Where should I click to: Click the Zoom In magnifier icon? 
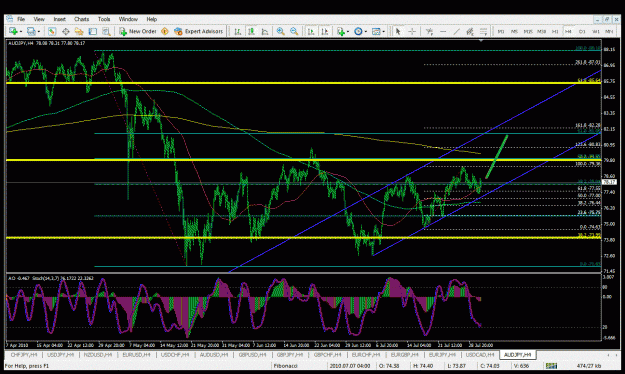click(281, 31)
